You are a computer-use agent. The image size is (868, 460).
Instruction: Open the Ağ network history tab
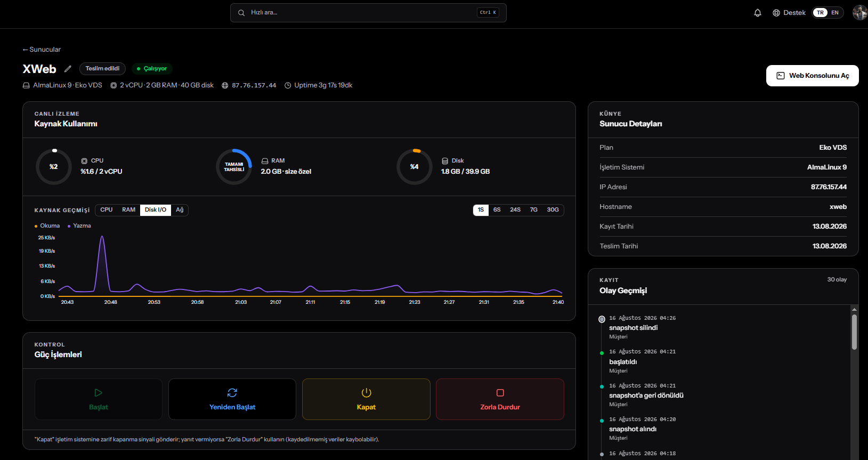click(180, 210)
